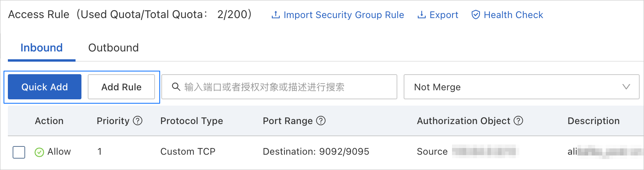Viewport: 644px width, 170px height.
Task: Click the green Allow status check icon
Action: 39,152
